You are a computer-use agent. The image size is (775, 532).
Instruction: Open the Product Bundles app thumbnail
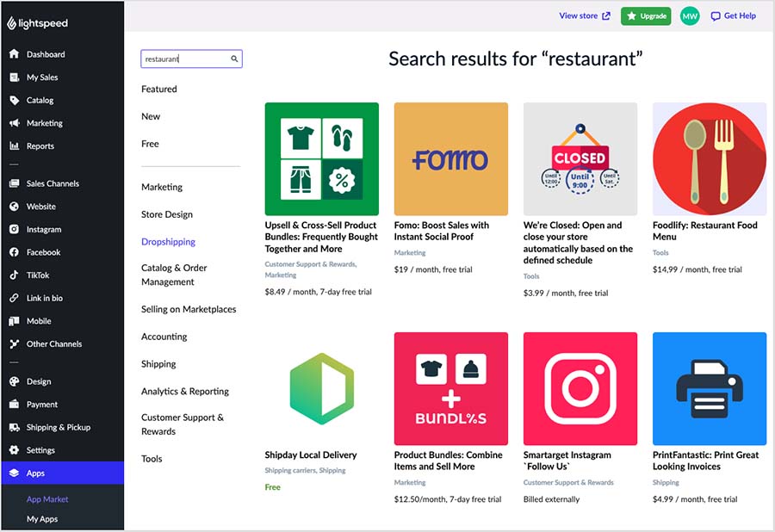450,389
